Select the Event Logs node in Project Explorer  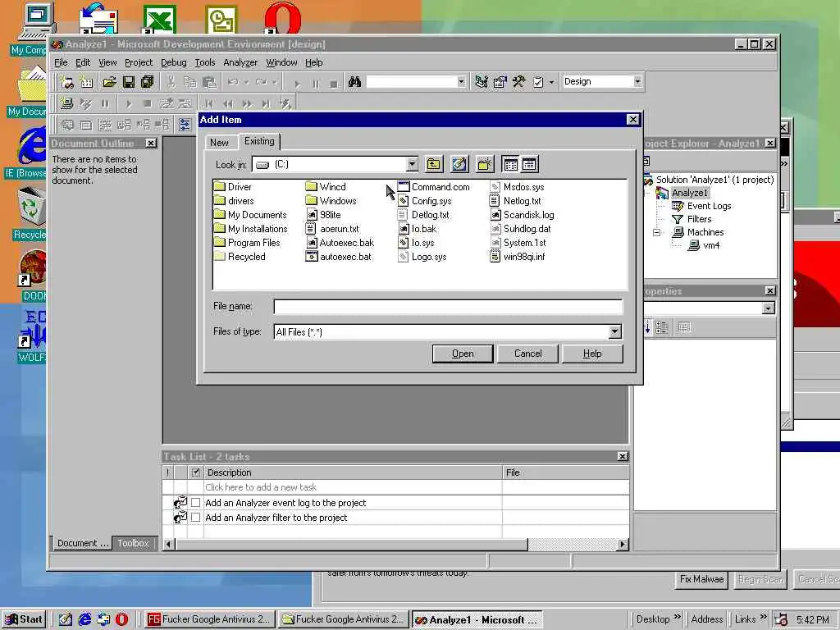coord(701,206)
